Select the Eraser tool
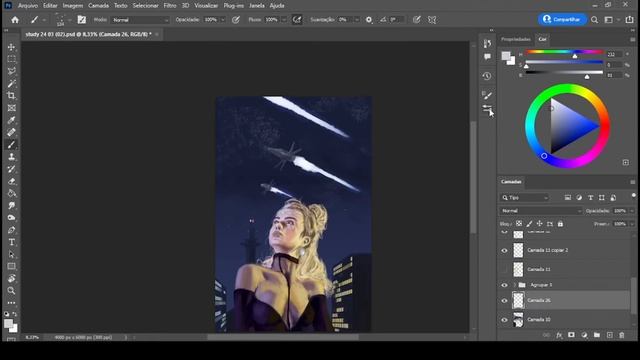640x360 pixels. 11,181
